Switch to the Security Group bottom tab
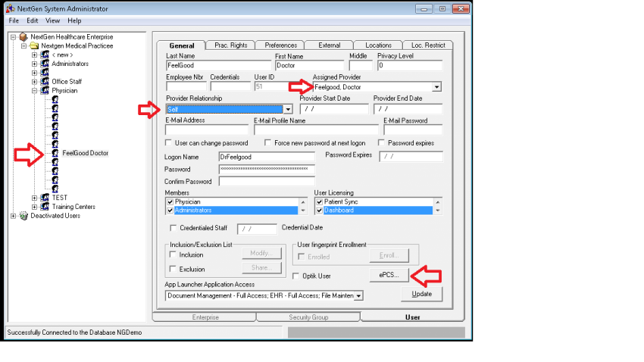644x362 pixels. point(308,317)
